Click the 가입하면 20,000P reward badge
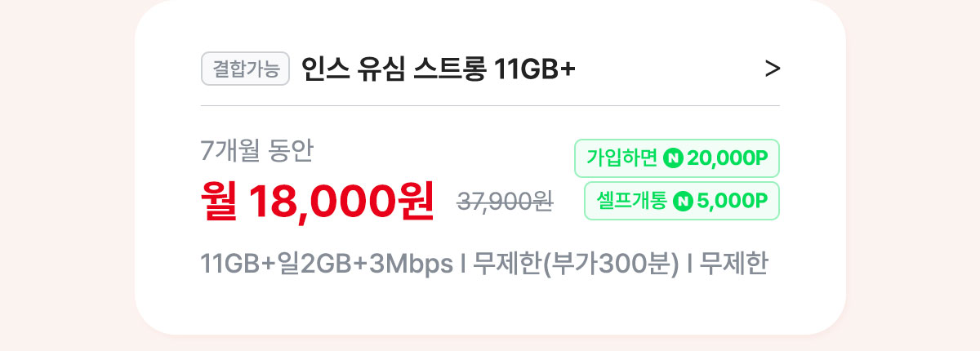980x351 pixels. [x=677, y=158]
